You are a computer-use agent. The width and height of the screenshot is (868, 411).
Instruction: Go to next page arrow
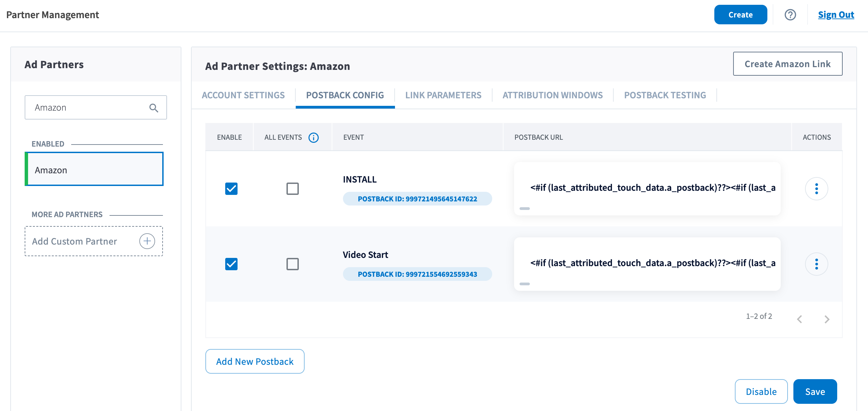click(x=827, y=319)
